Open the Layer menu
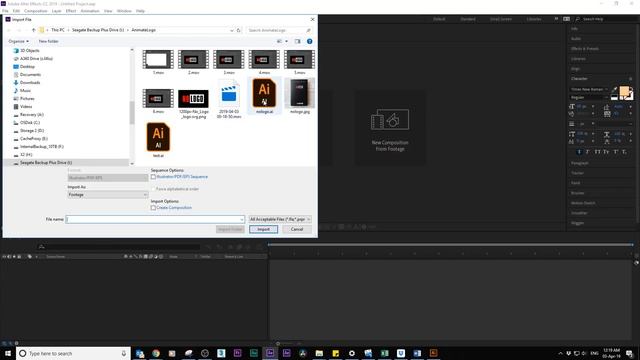The width and height of the screenshot is (640, 360). [56, 11]
